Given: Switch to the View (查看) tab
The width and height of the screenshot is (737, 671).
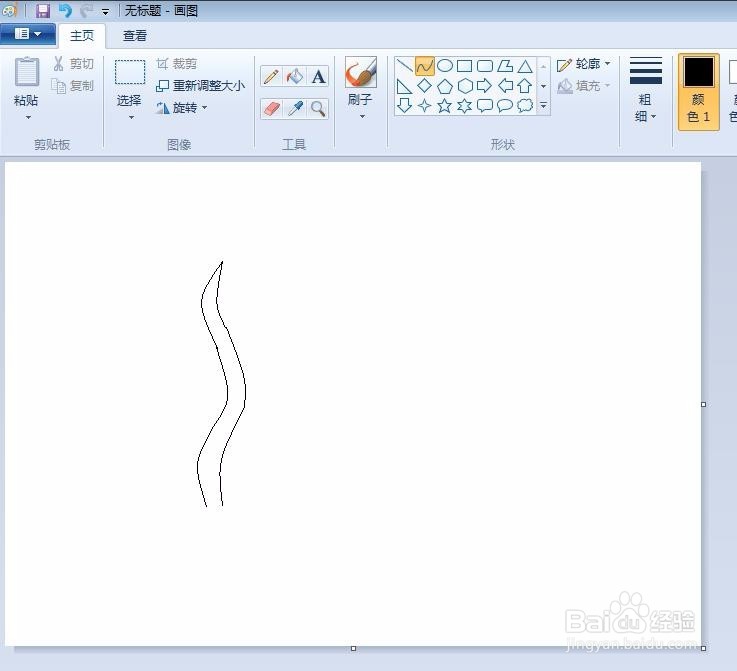Looking at the screenshot, I should pyautogui.click(x=135, y=36).
